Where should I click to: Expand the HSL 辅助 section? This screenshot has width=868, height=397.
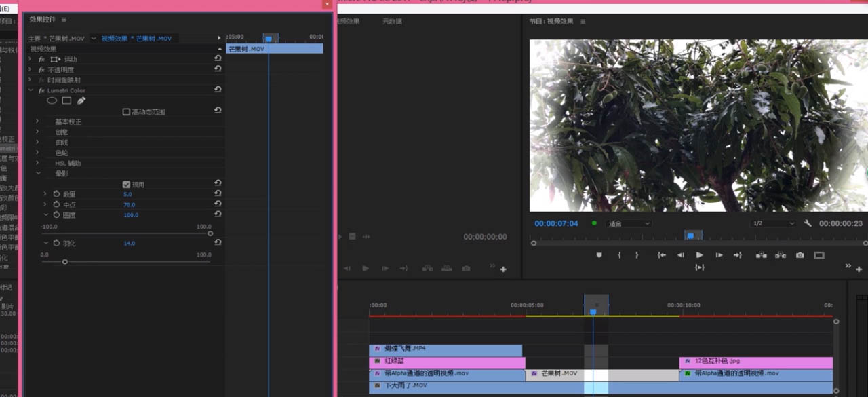38,163
